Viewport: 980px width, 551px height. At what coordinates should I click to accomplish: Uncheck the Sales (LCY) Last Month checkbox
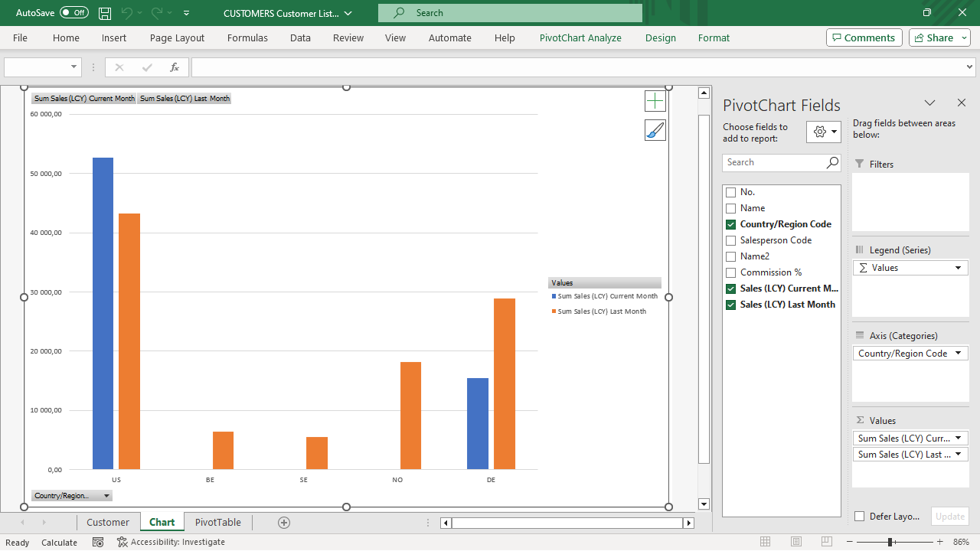[730, 305]
